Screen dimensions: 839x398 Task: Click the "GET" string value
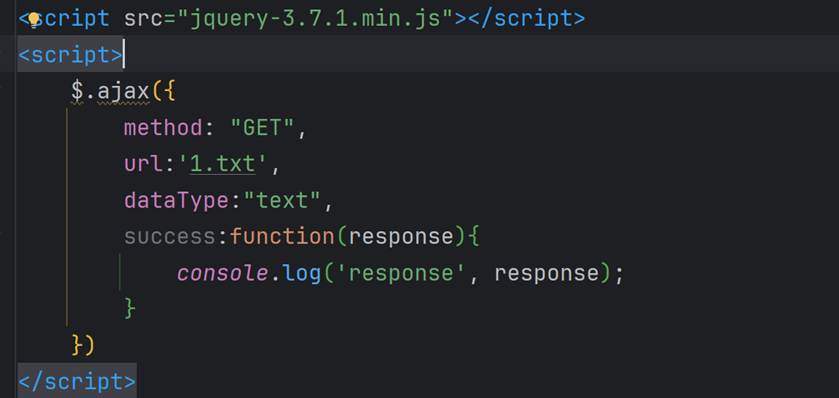coord(262,128)
